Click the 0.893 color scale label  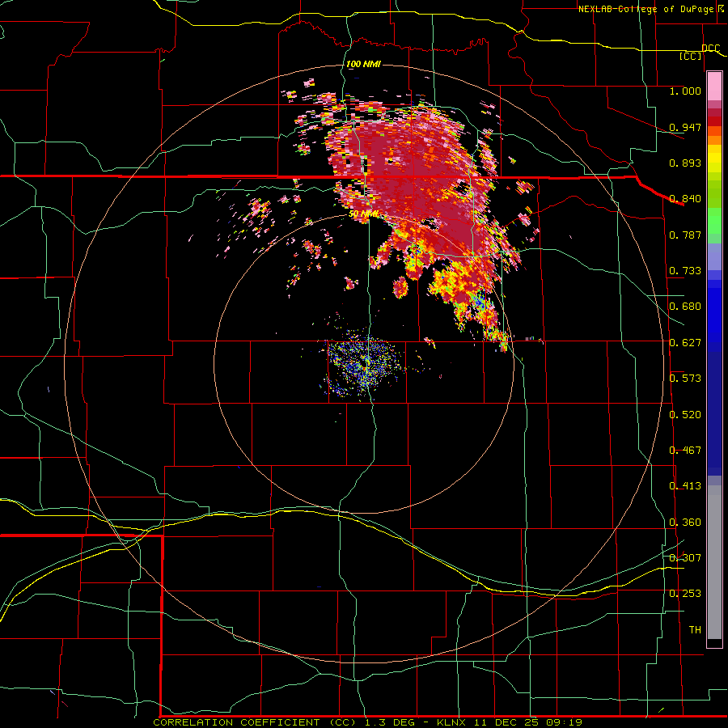(685, 163)
